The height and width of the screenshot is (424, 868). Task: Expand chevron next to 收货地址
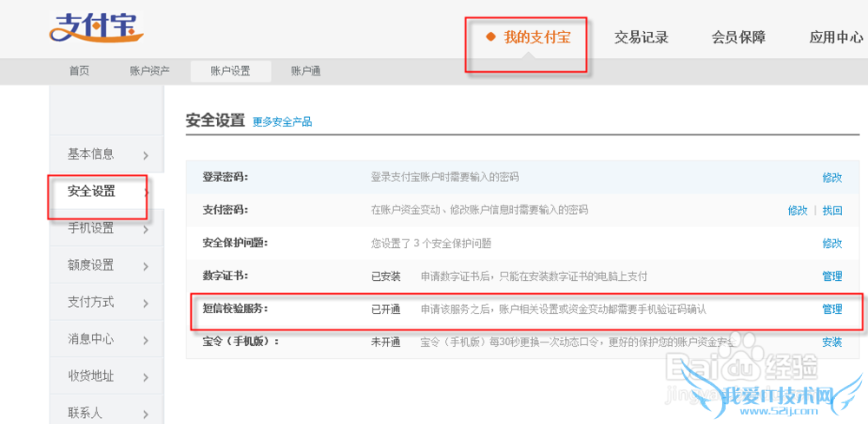click(x=146, y=377)
